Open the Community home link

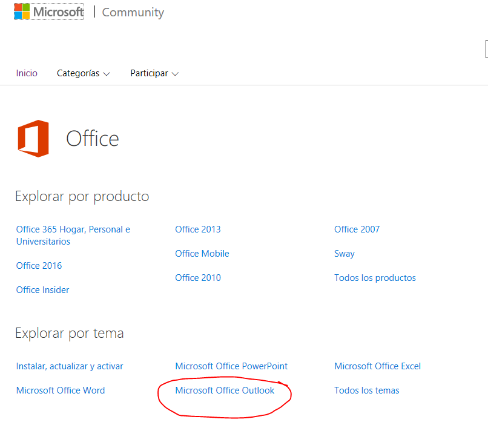click(133, 13)
